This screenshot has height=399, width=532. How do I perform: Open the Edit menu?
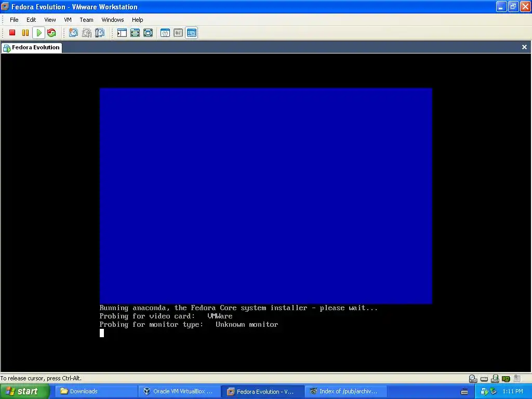point(31,20)
